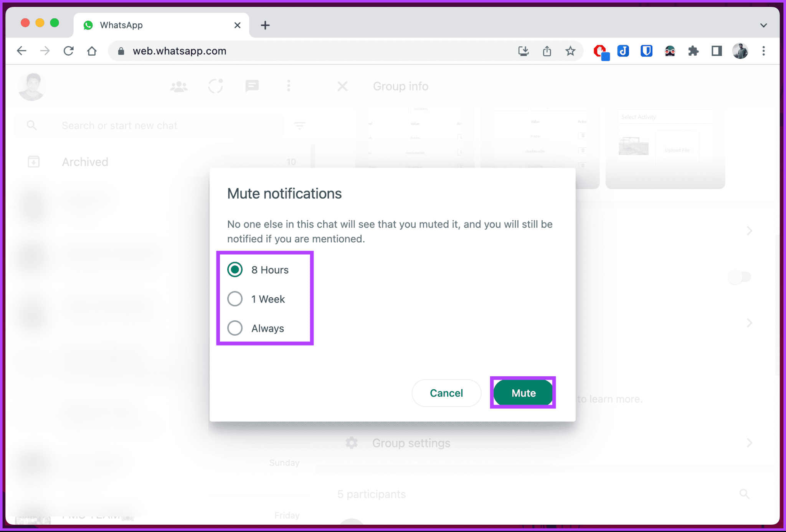The width and height of the screenshot is (786, 532).
Task: Click the new chat icon
Action: click(253, 86)
